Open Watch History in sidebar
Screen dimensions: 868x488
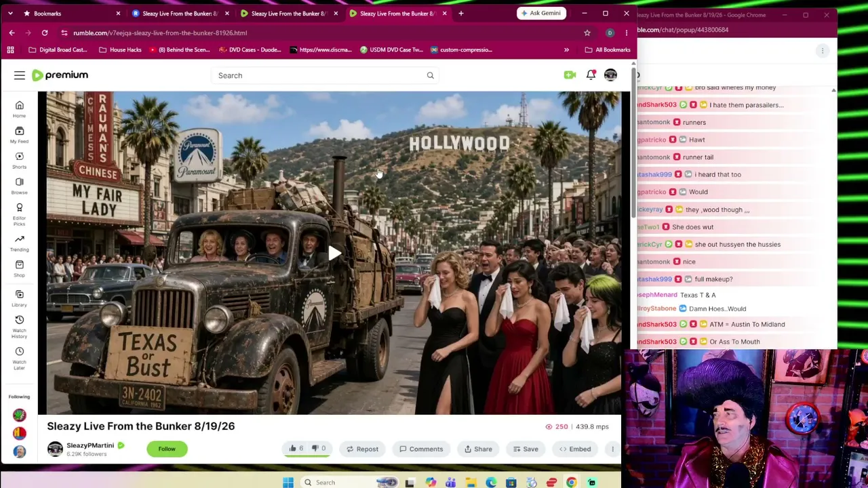click(20, 327)
